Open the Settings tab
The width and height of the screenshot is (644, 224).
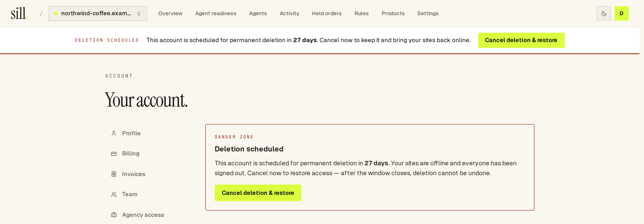point(428,13)
